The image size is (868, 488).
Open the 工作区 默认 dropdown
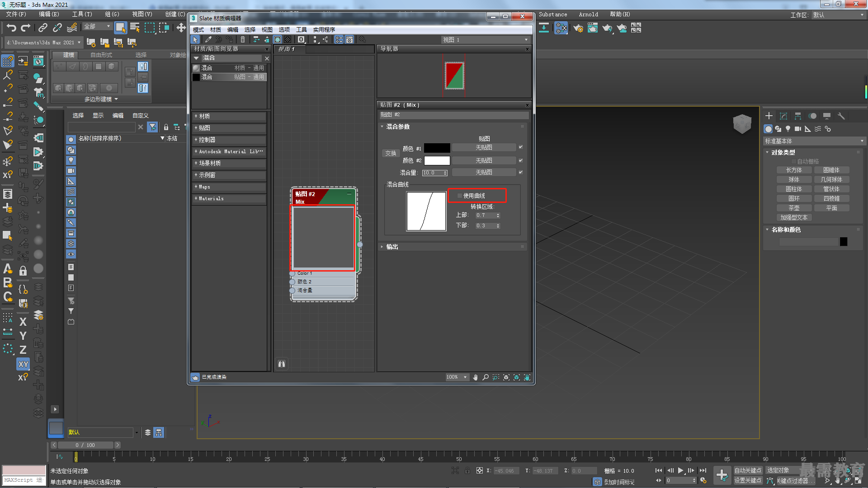tap(838, 15)
